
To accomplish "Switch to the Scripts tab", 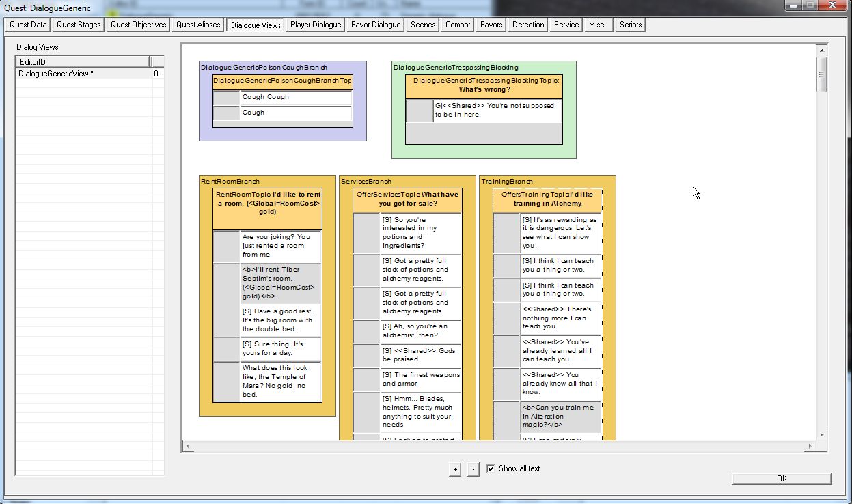I will (x=630, y=25).
